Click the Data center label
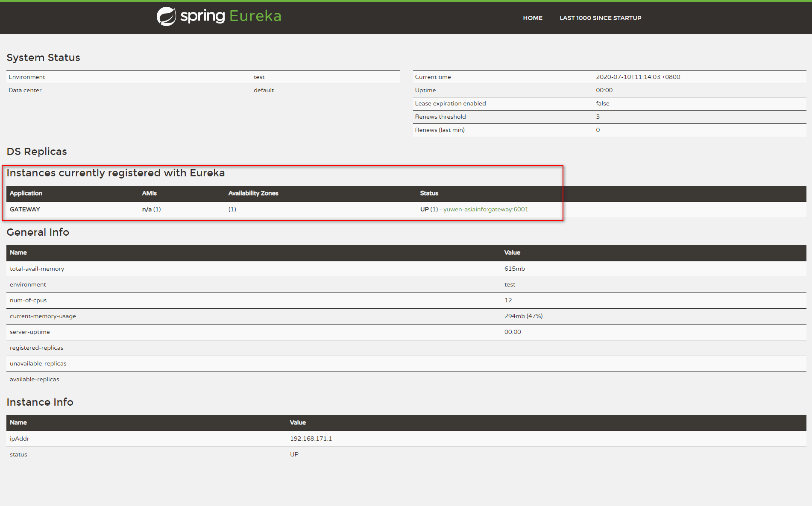The image size is (812, 506). (25, 90)
